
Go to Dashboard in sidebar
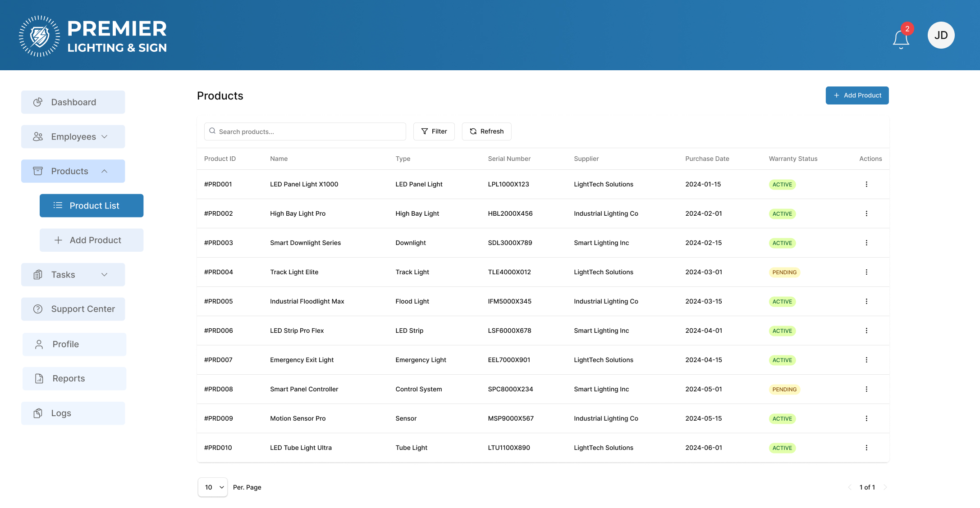point(73,102)
